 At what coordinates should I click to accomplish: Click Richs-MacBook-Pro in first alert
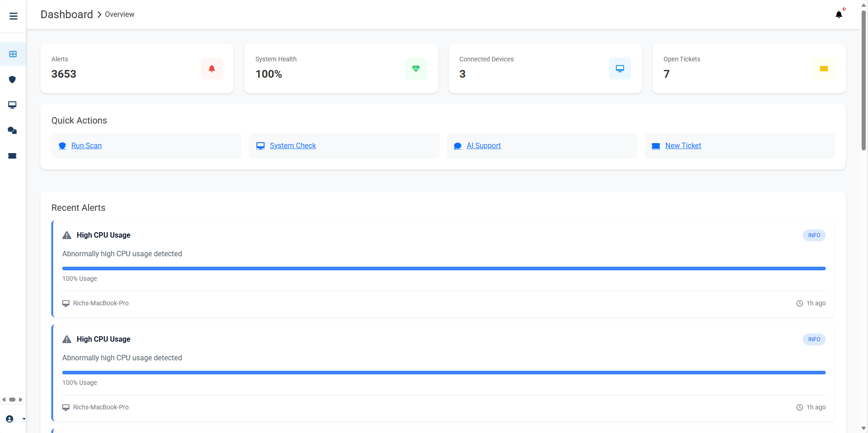(x=101, y=303)
